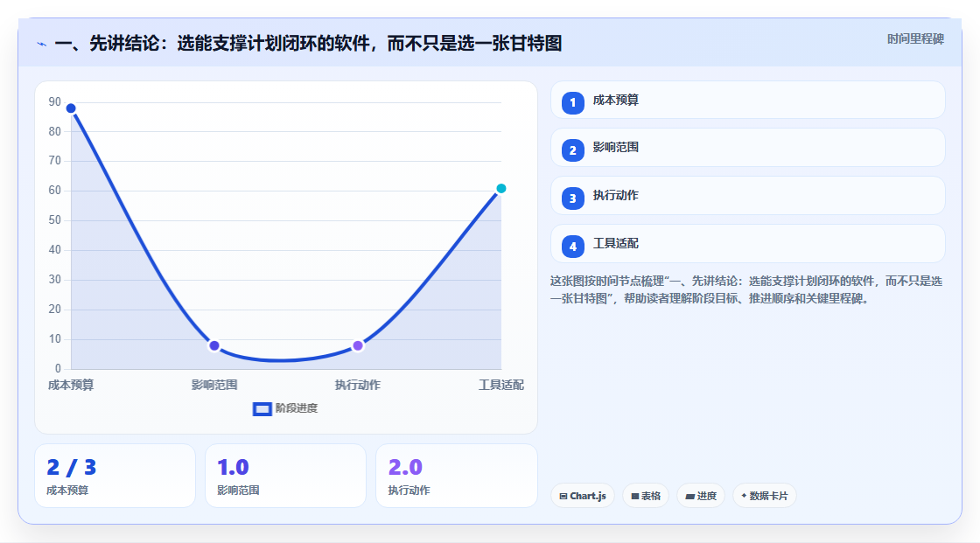Click the lightning icon before the title
The height and width of the screenshot is (543, 980).
click(42, 44)
